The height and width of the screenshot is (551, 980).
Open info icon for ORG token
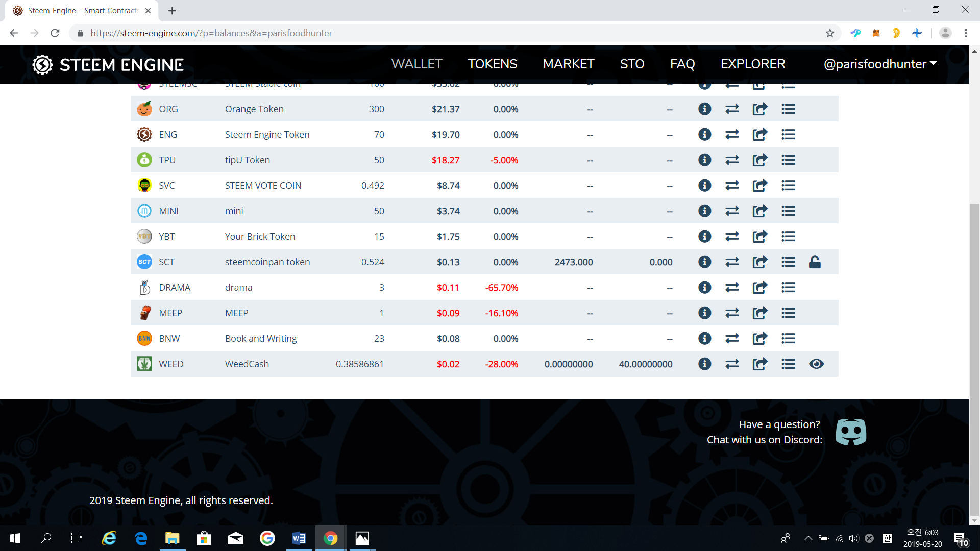tap(704, 109)
